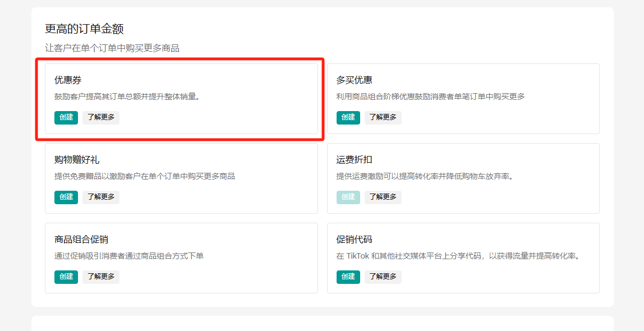Open 了解更多 for 商品组合促销
Viewport: 644px width, 331px height.
[101, 277]
